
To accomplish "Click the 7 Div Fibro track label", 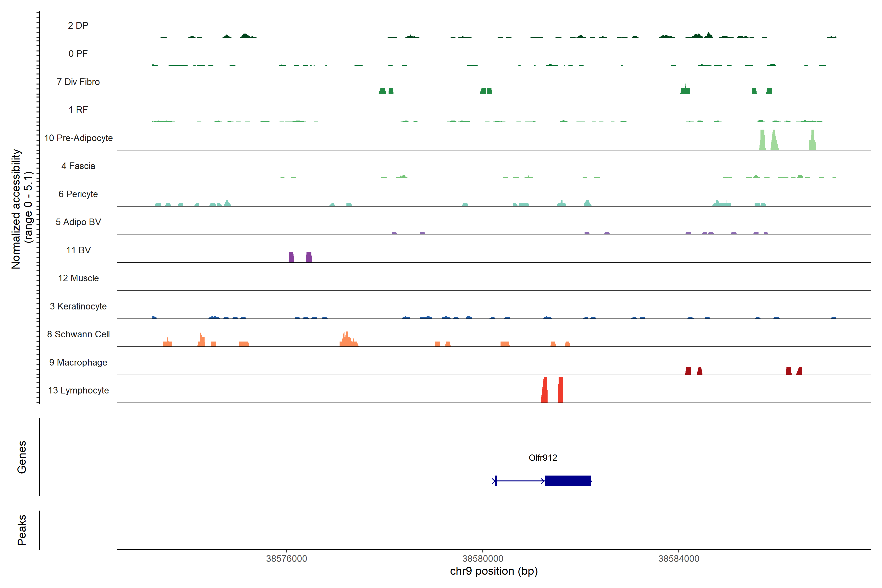I will 78,82.
